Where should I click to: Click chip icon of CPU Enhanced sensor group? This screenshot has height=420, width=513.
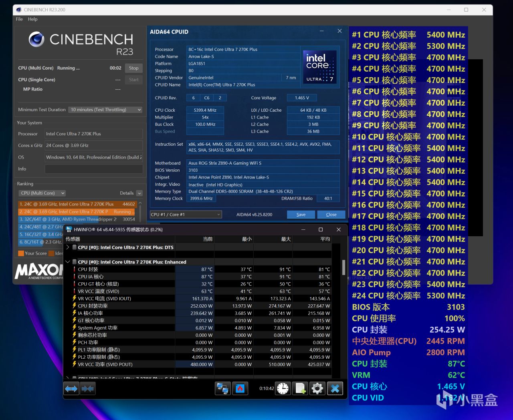coord(75,262)
